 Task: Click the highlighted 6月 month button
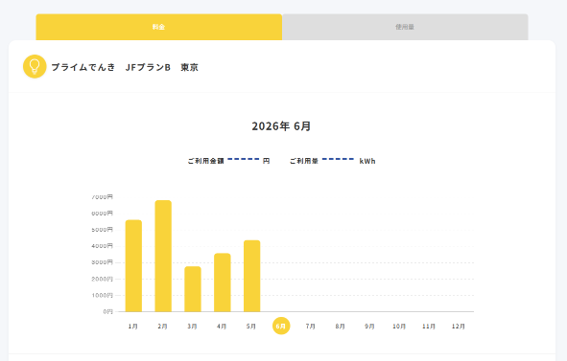tap(281, 326)
